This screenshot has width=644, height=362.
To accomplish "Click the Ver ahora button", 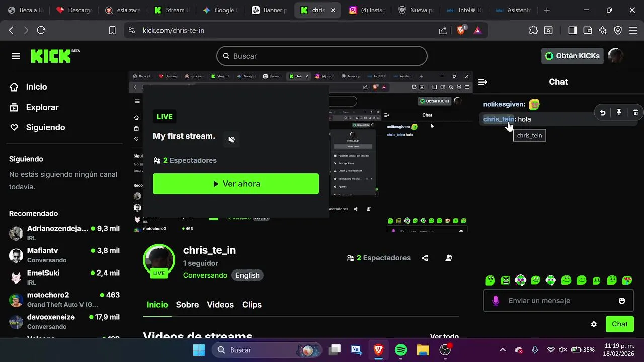I will (x=236, y=184).
